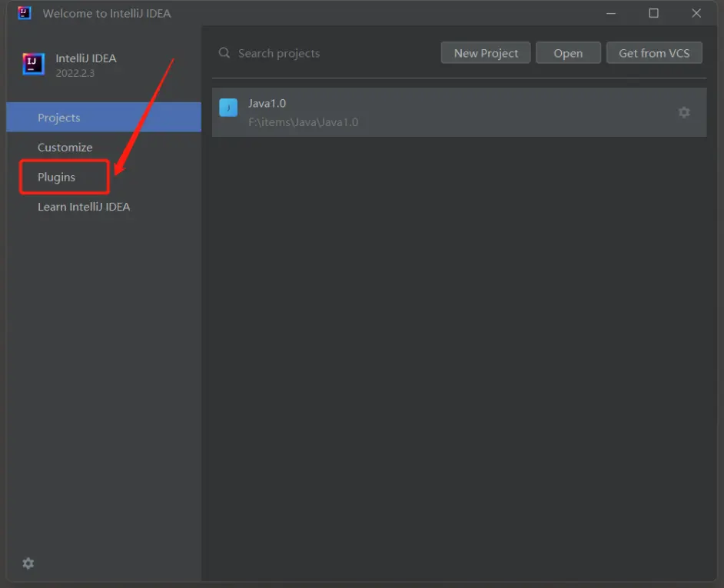The height and width of the screenshot is (588, 724).
Task: Click the F:\items\Java\Java1.0 path text
Action: (303, 122)
